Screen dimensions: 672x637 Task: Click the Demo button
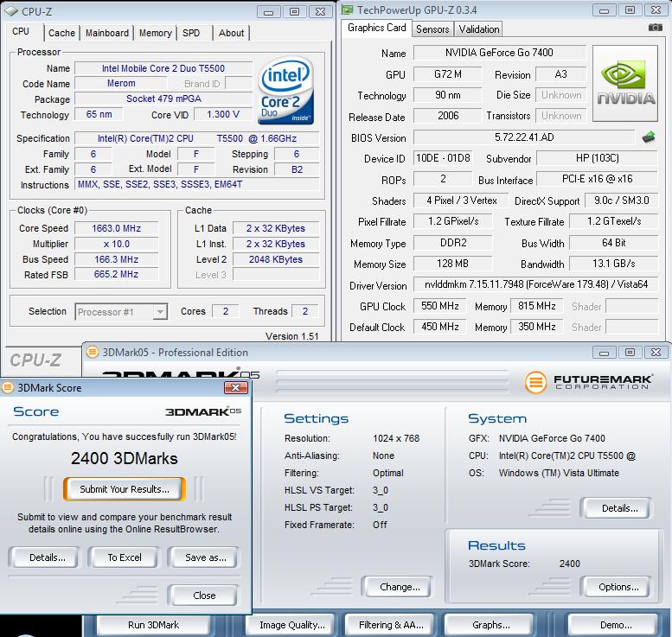pos(614,625)
